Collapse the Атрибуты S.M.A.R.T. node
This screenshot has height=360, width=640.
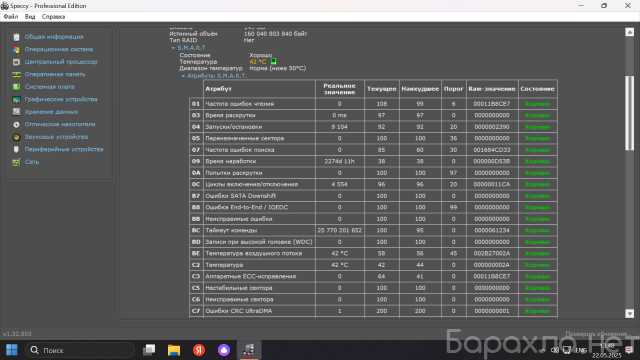point(183,76)
